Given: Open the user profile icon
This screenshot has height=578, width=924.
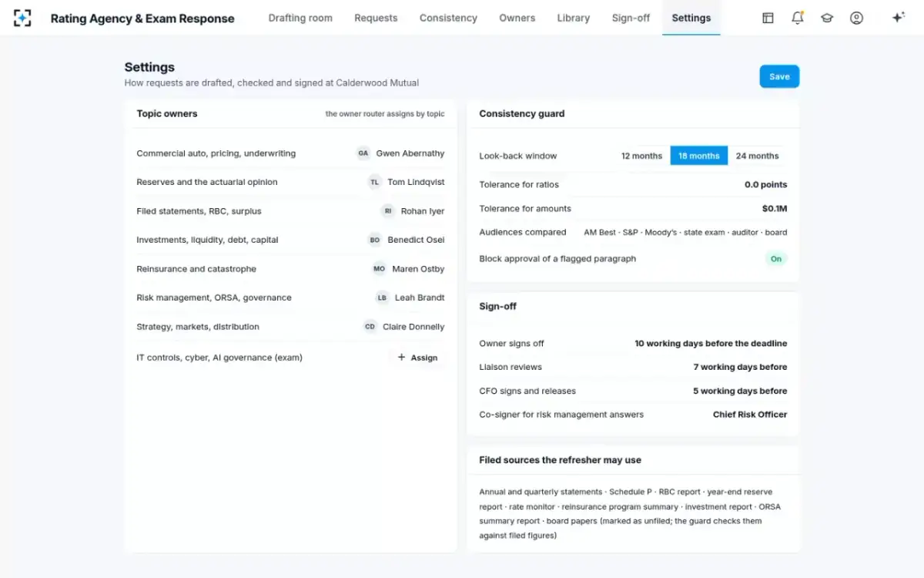Looking at the screenshot, I should coord(856,18).
